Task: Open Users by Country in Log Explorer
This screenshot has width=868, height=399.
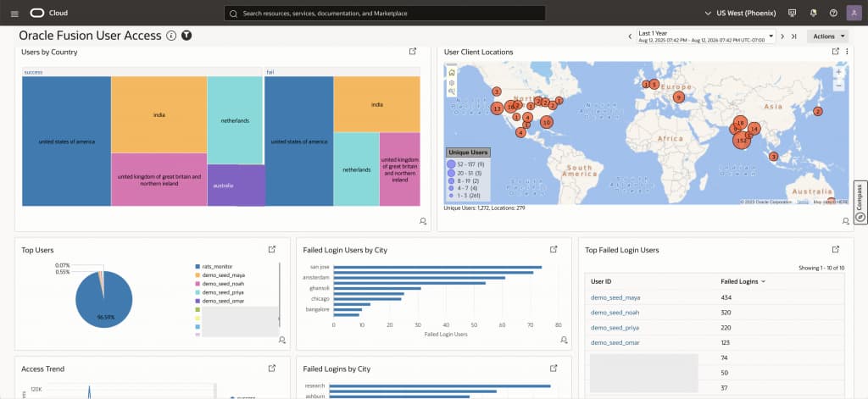Action: click(x=413, y=52)
